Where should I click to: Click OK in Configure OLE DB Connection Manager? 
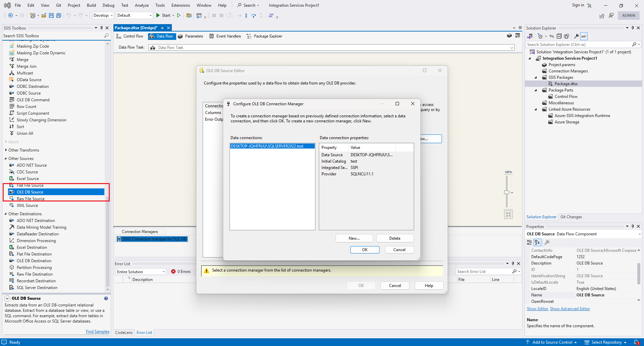(365, 250)
